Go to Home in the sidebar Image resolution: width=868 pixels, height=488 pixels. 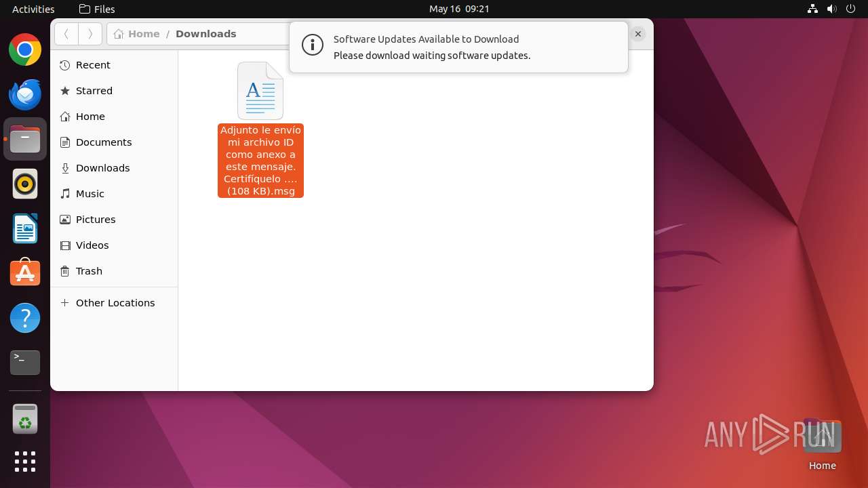point(114,117)
